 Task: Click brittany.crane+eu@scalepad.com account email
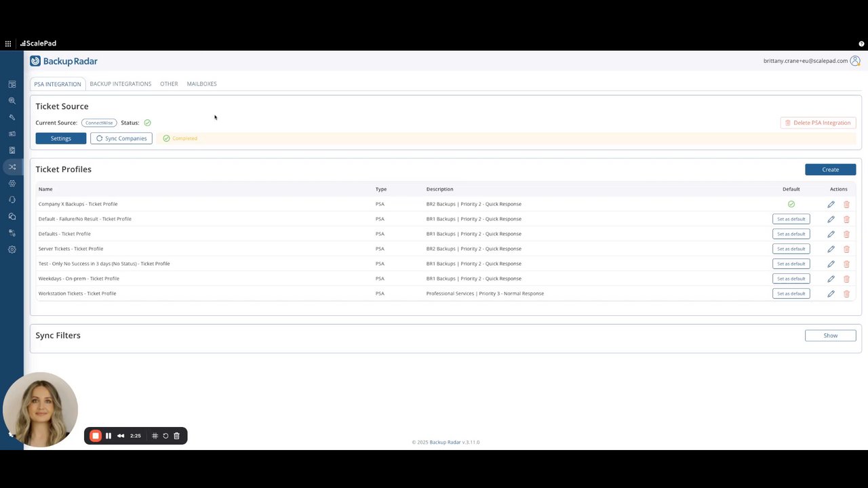[x=806, y=61]
